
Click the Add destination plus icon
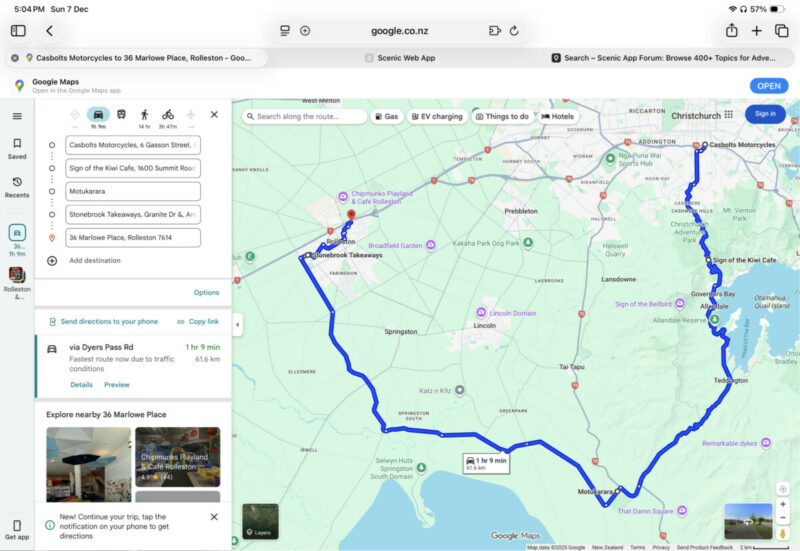tap(52, 260)
